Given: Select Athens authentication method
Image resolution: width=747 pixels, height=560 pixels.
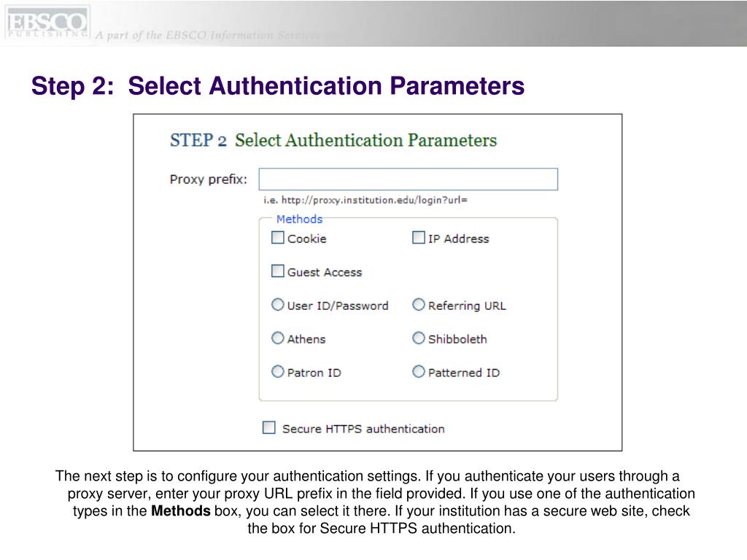Looking at the screenshot, I should pyautogui.click(x=278, y=338).
